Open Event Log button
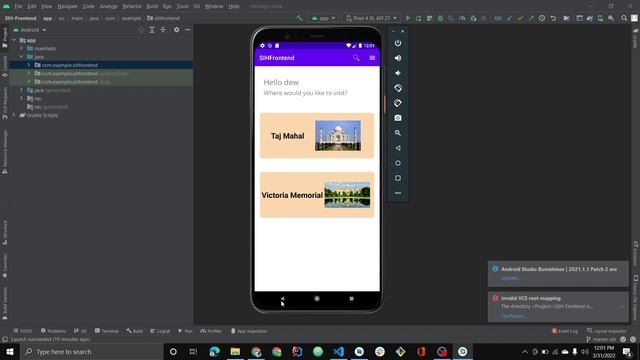 (565, 331)
